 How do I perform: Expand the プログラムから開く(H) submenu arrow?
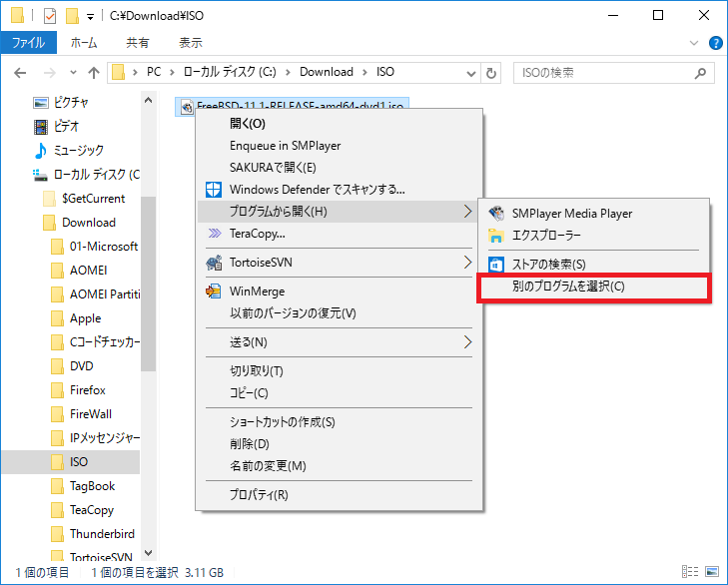pyautogui.click(x=467, y=212)
